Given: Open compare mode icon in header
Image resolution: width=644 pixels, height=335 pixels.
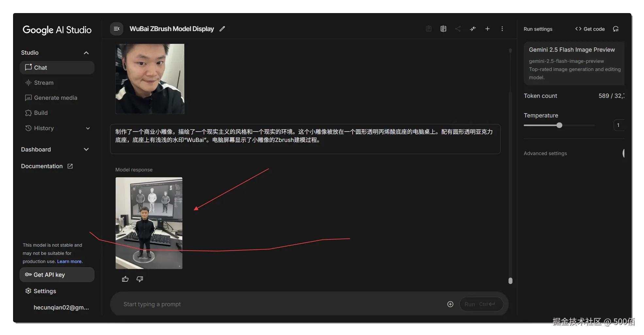Looking at the screenshot, I should 443,29.
